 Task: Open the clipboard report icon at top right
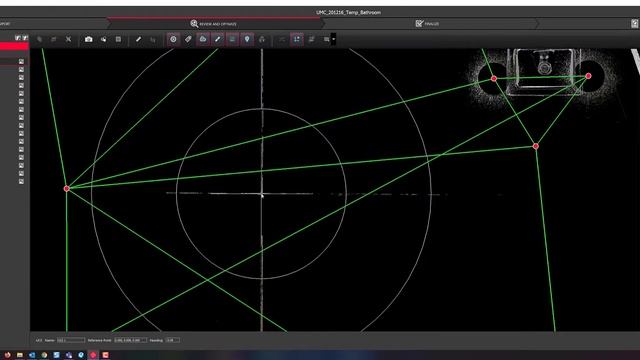point(635,24)
